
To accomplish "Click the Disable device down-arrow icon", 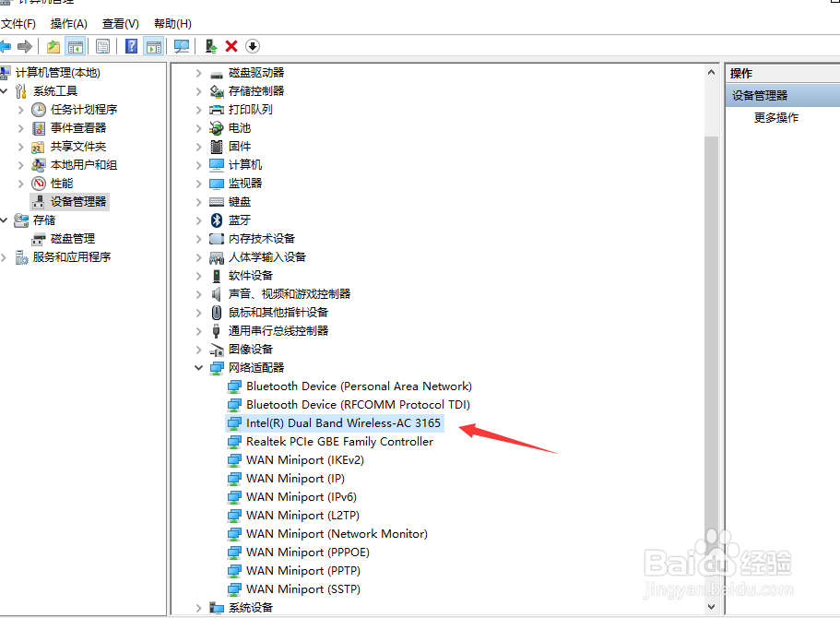I will pos(253,46).
